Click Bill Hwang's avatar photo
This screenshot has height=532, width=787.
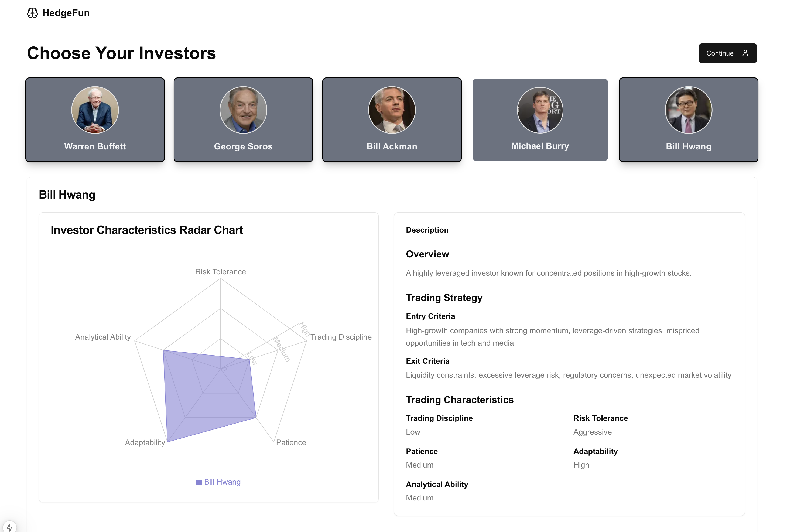689,110
